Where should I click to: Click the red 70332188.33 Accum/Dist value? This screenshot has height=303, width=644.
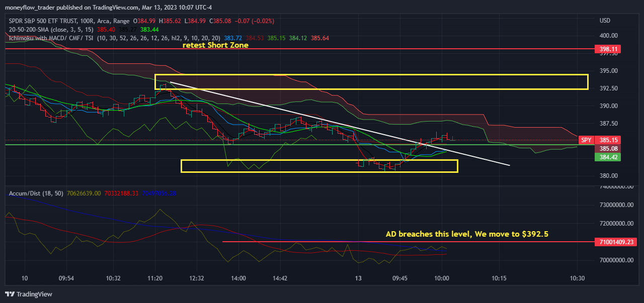pyautogui.click(x=121, y=193)
